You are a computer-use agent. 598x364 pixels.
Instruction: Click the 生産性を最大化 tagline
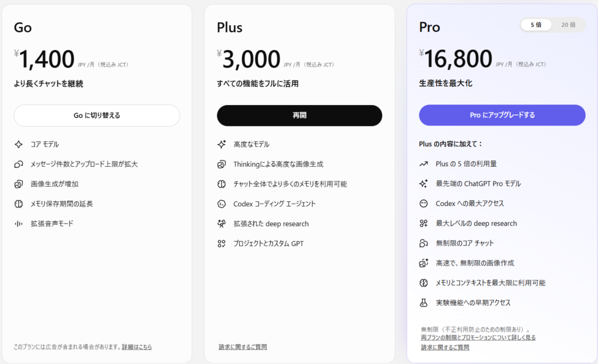point(446,83)
